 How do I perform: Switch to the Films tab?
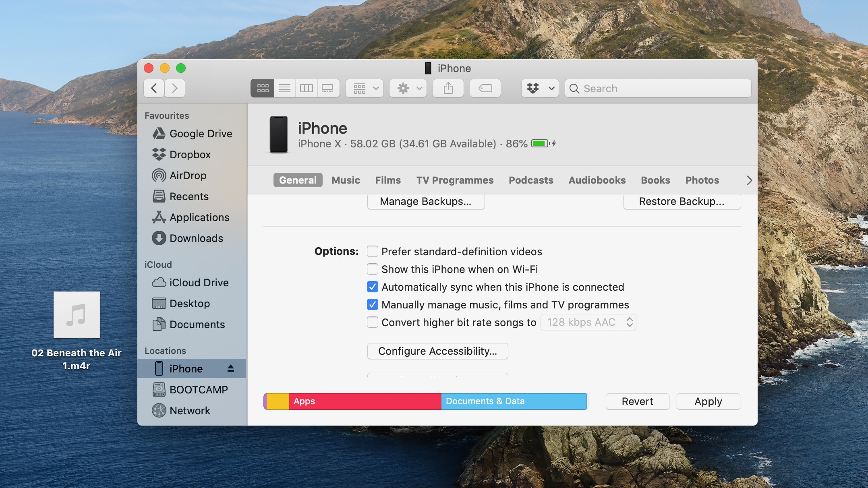point(388,180)
